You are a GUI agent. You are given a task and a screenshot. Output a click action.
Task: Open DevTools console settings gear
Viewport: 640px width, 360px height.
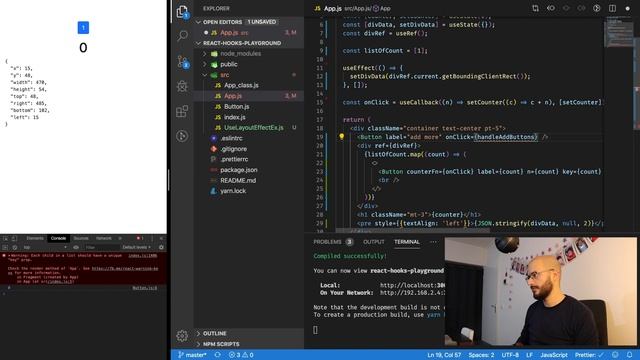point(161,247)
